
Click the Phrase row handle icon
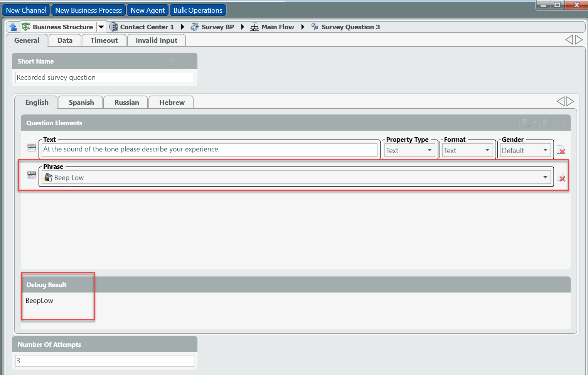tap(32, 175)
